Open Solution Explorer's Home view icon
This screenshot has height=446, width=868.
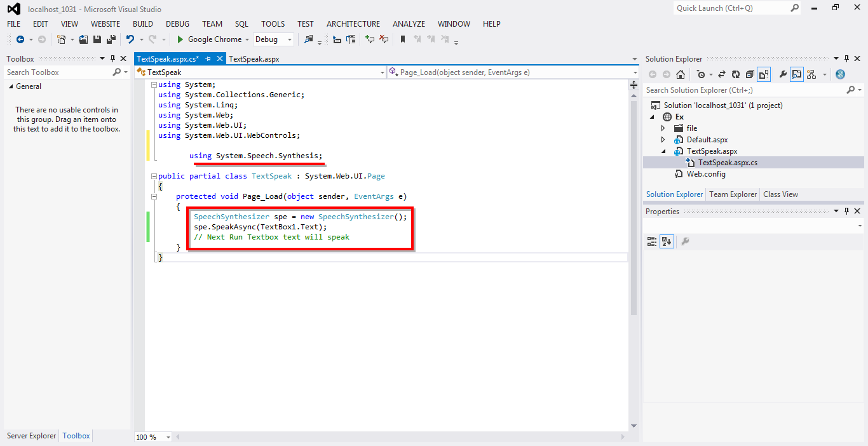click(681, 74)
